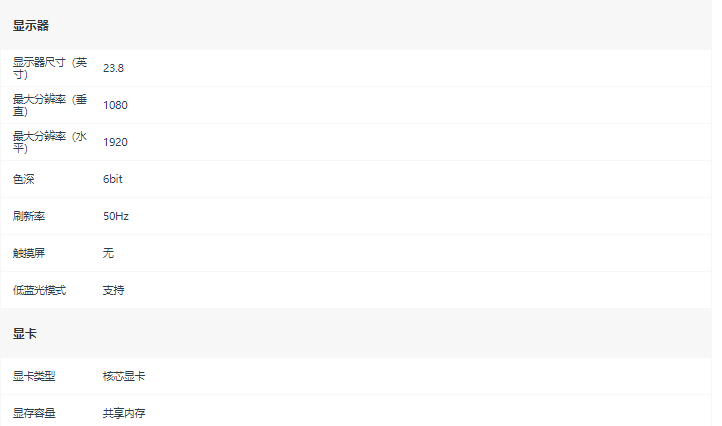Click the 色深 label

coord(23,179)
